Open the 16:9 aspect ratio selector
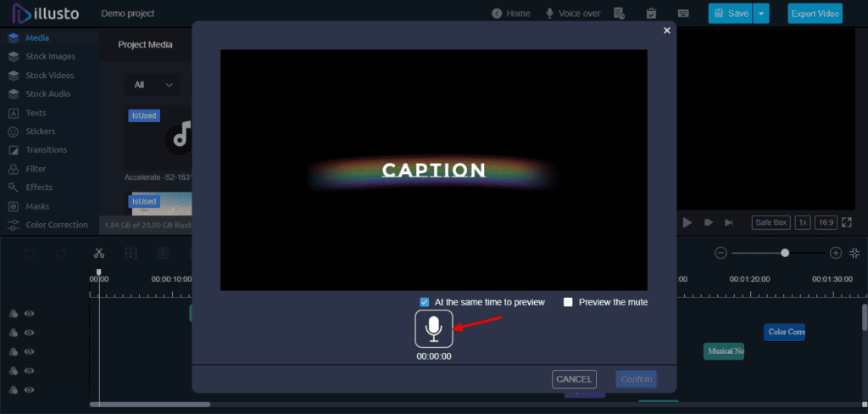This screenshot has width=868, height=414. click(x=826, y=222)
